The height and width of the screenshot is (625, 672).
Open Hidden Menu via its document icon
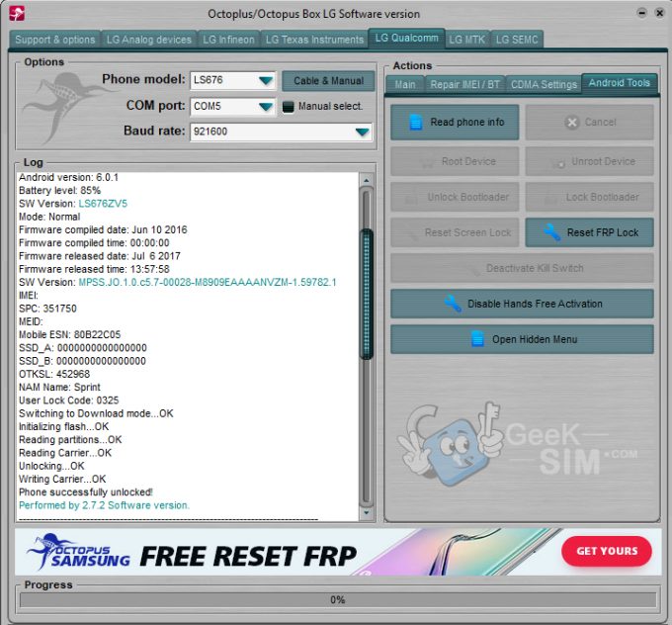(476, 339)
